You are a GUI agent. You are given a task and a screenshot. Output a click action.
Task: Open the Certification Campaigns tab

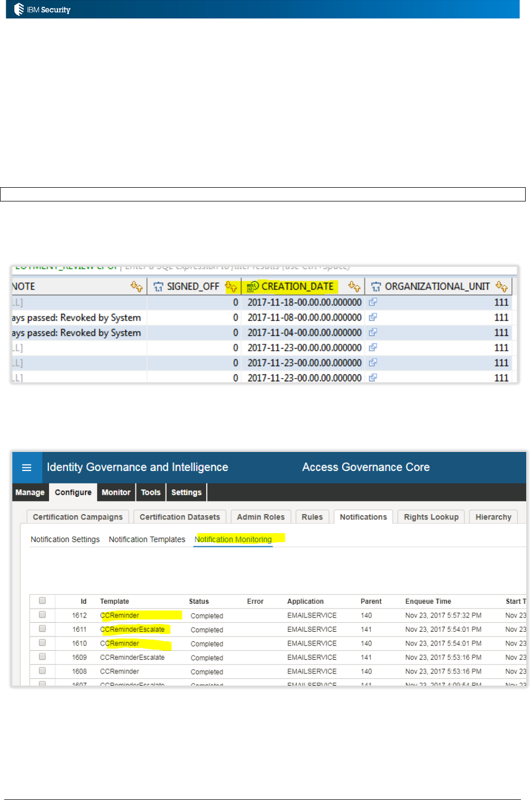78,517
